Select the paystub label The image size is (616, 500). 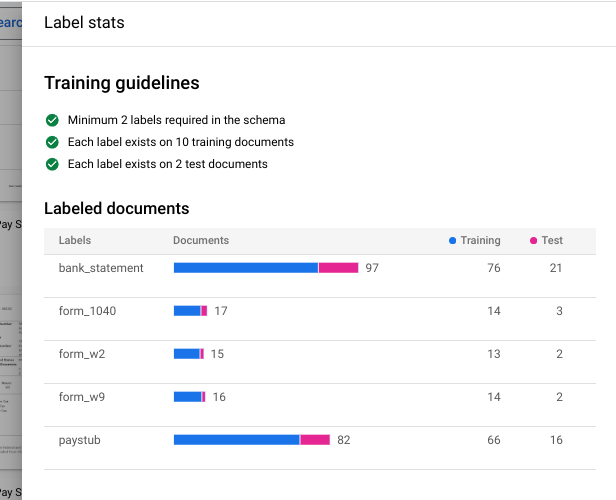(x=79, y=440)
